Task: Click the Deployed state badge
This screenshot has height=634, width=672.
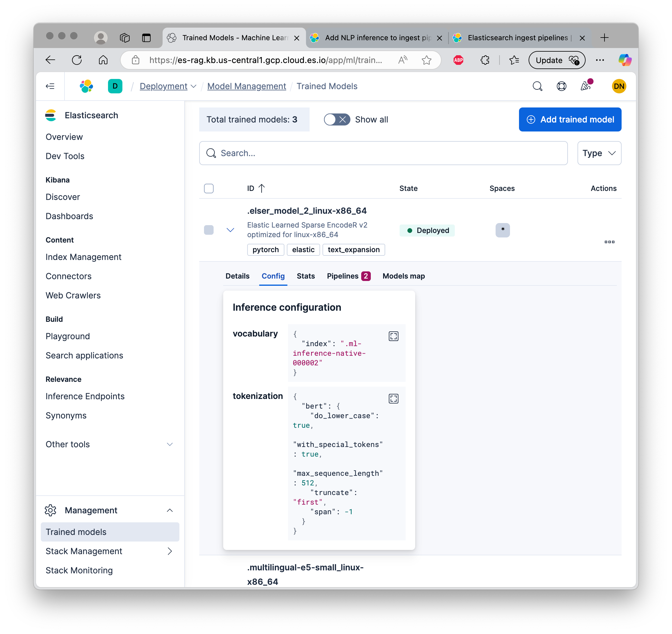Action: 427,230
